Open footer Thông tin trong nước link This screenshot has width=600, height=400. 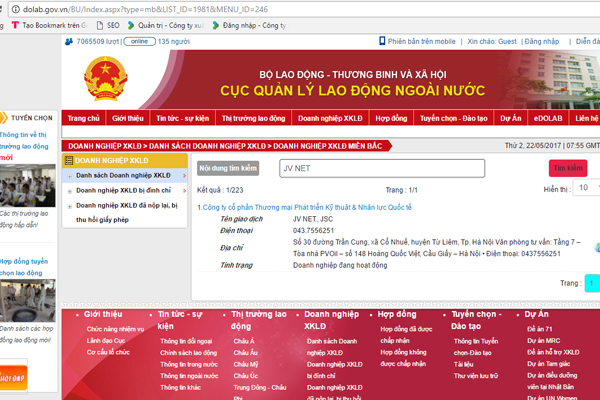click(x=189, y=364)
